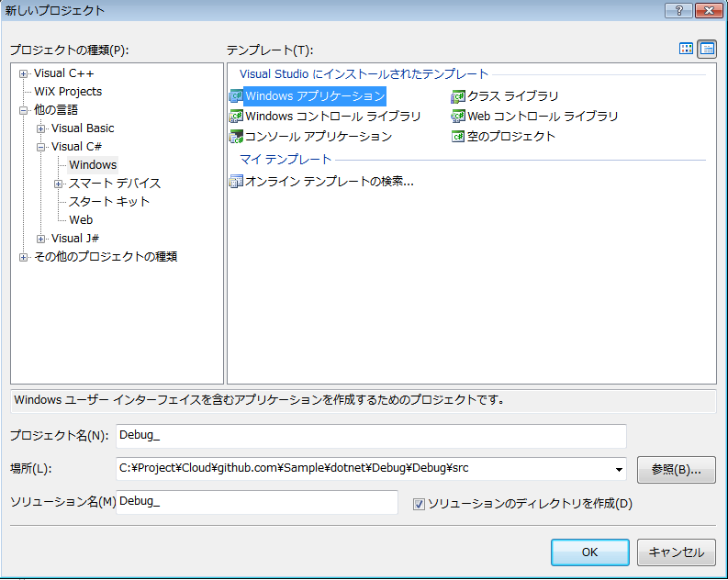This screenshot has width=728, height=580.
Task: Click the 参照(B)... browse button
Action: (676, 470)
